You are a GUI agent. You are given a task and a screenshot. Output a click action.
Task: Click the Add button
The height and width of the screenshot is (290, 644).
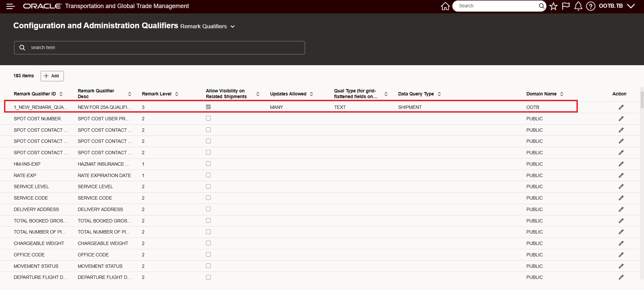pos(52,76)
